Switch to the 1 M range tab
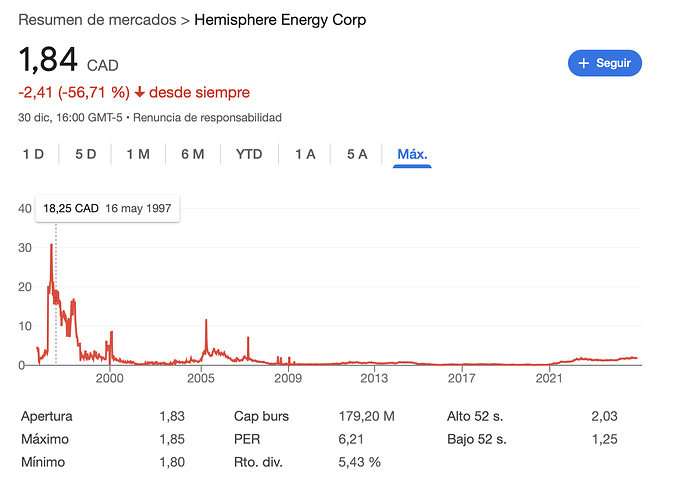 pos(138,154)
